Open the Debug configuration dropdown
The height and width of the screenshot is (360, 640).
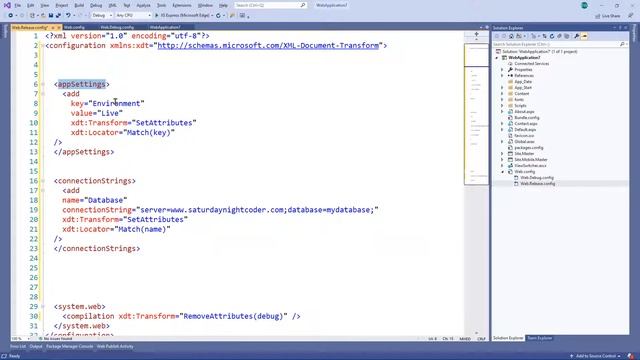click(102, 16)
